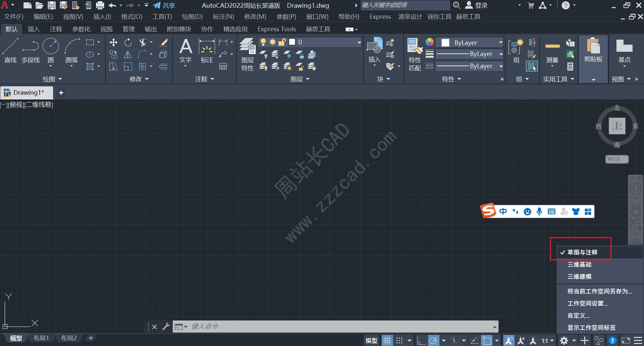Image resolution: width=644 pixels, height=346 pixels.
Task: Click the 上 top face of ViewCube
Action: pyautogui.click(x=617, y=126)
